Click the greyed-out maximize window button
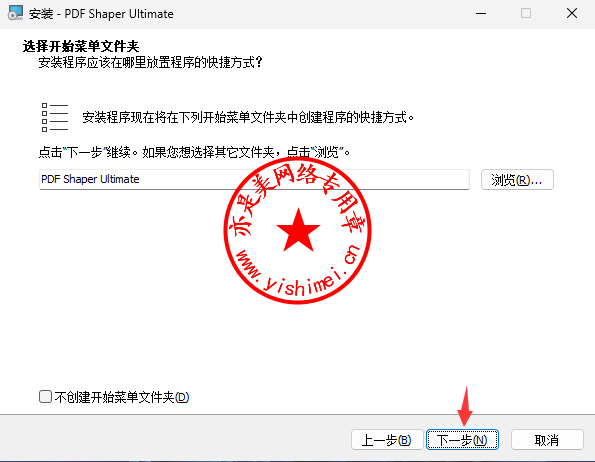This screenshot has width=595, height=462. (x=526, y=14)
